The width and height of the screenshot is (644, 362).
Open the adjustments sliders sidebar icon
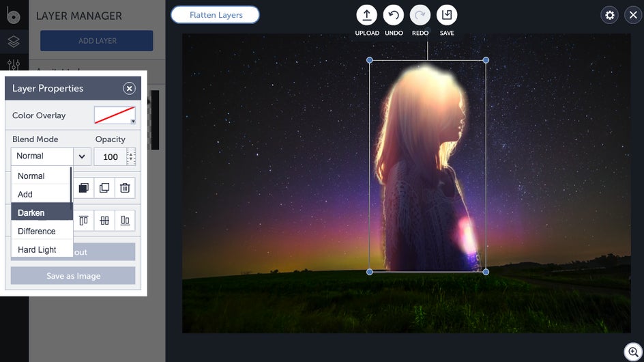(14, 65)
